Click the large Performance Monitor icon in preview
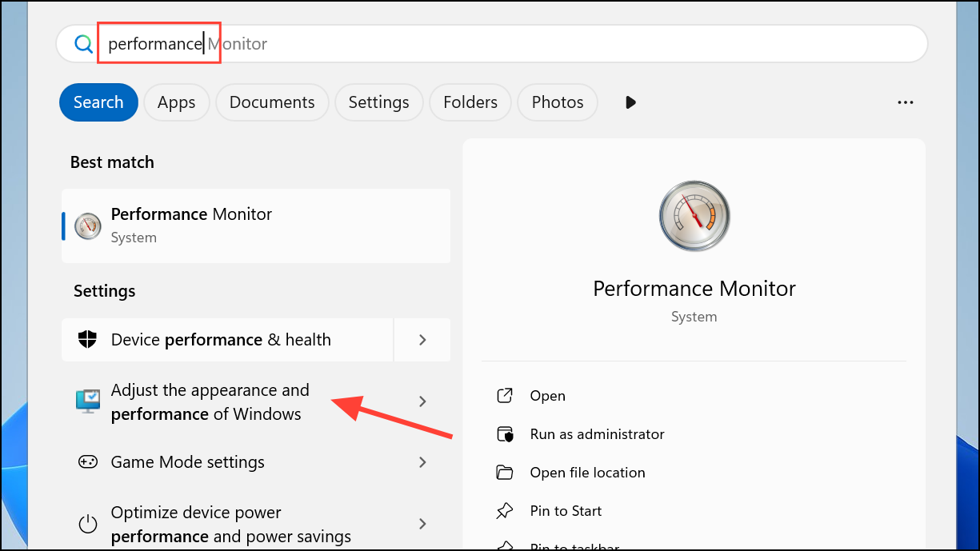This screenshot has width=980, height=551. pos(694,216)
